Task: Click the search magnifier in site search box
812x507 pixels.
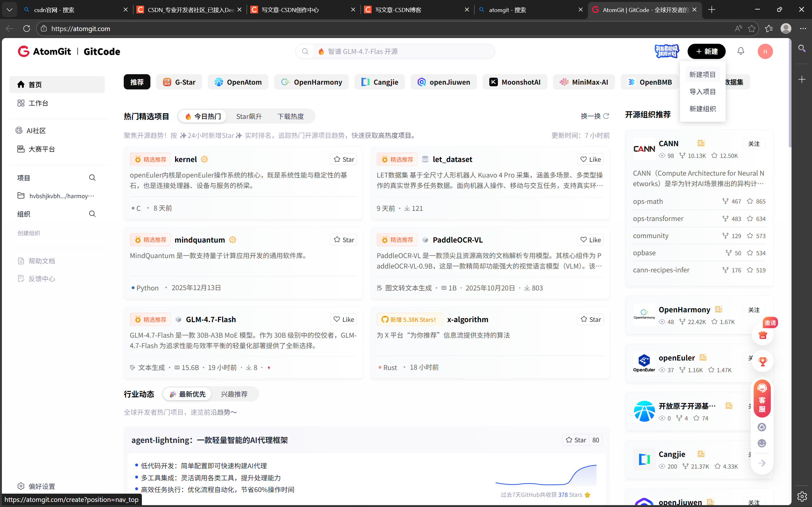Action: (305, 51)
